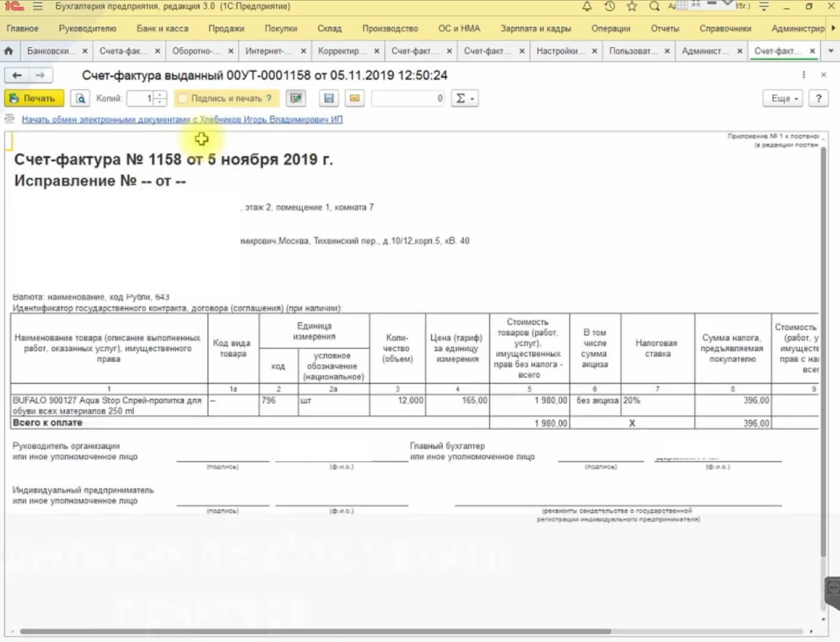Toggle document editing mode icon

pyautogui.click(x=296, y=98)
